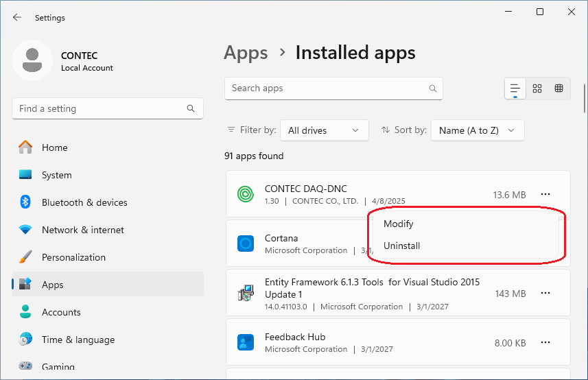Switch to table view layout icon

click(558, 88)
